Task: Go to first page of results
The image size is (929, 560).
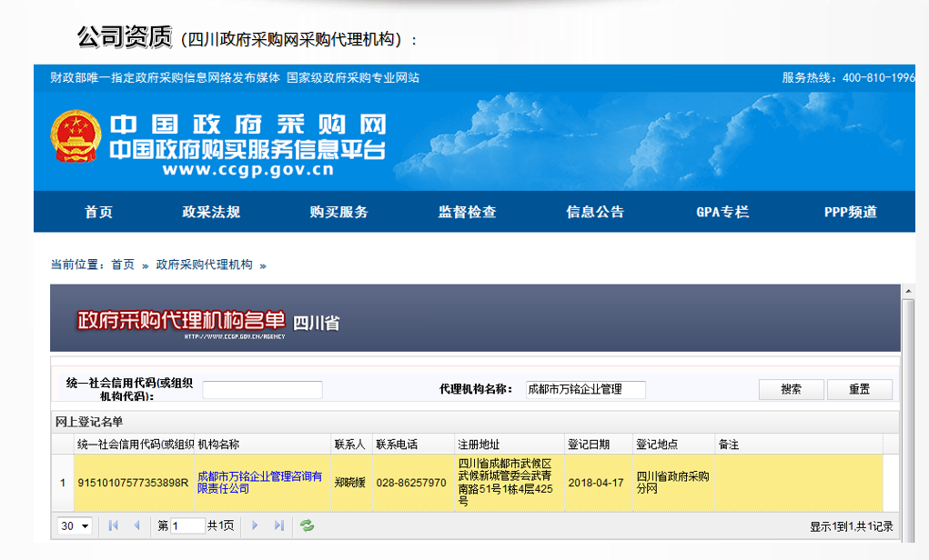Action: coord(114,525)
